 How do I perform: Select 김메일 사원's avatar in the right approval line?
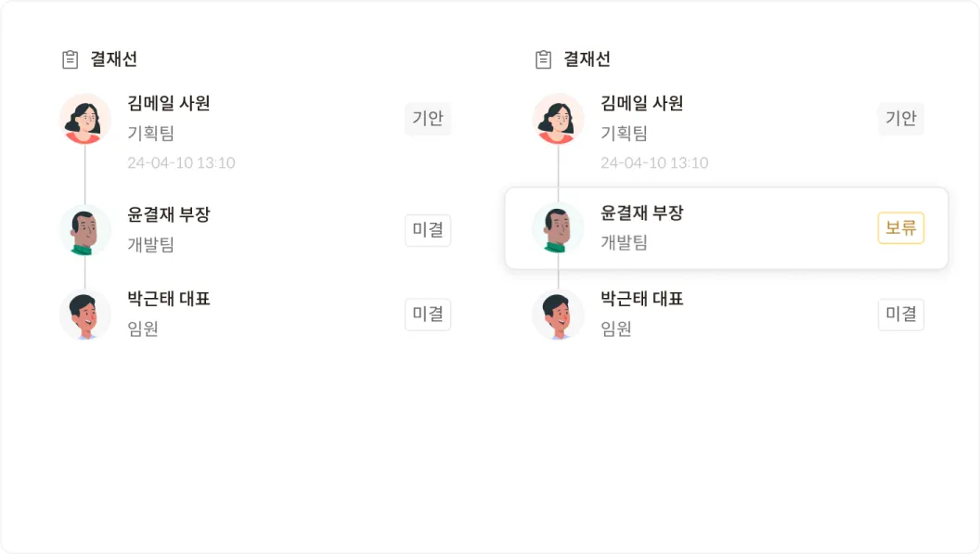[559, 119]
